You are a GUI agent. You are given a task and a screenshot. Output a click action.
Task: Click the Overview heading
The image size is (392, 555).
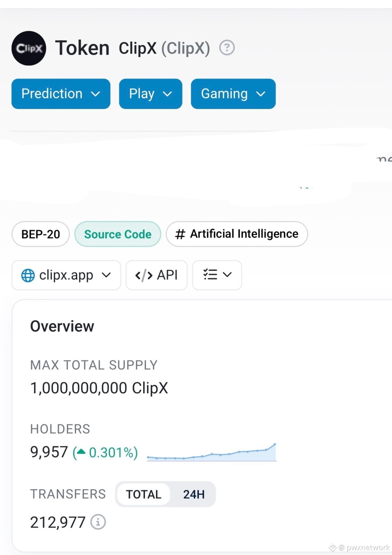point(62,326)
